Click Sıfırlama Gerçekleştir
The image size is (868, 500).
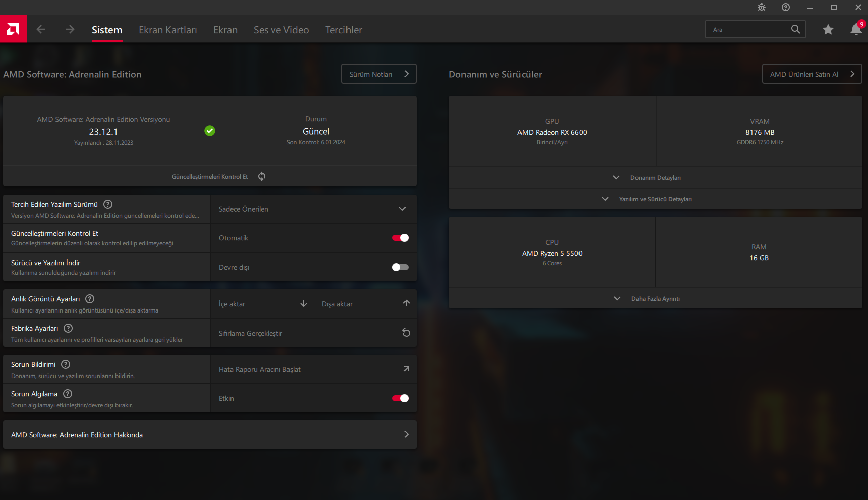coord(251,333)
